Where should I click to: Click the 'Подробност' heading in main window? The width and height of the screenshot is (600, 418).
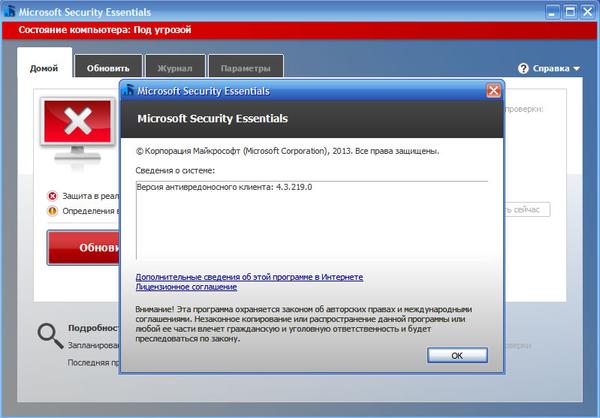click(94, 328)
